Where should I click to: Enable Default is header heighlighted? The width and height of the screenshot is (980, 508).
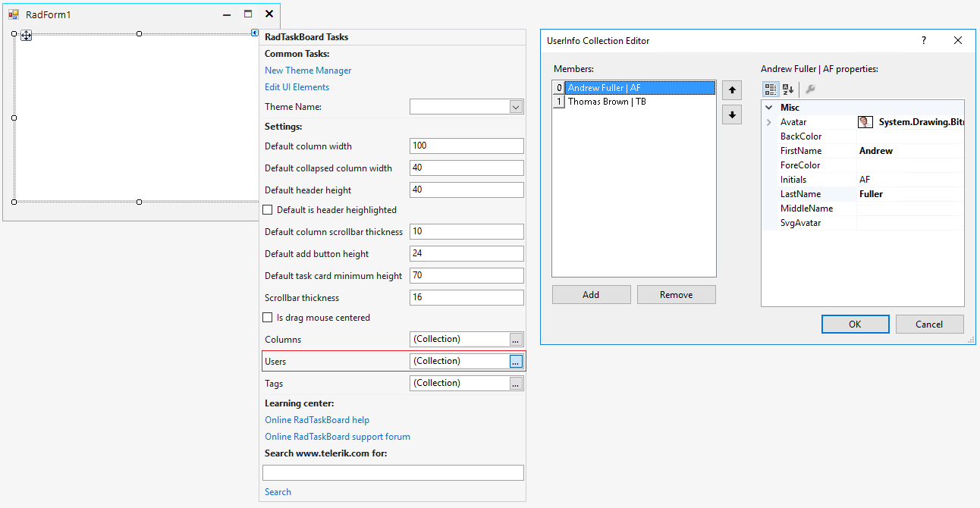click(x=268, y=210)
